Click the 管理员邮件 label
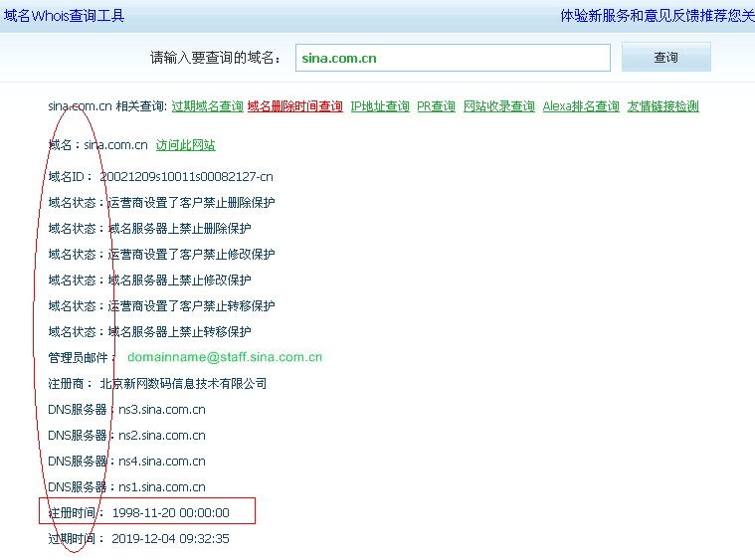Image resolution: width=755 pixels, height=560 pixels. pyautogui.click(x=81, y=358)
